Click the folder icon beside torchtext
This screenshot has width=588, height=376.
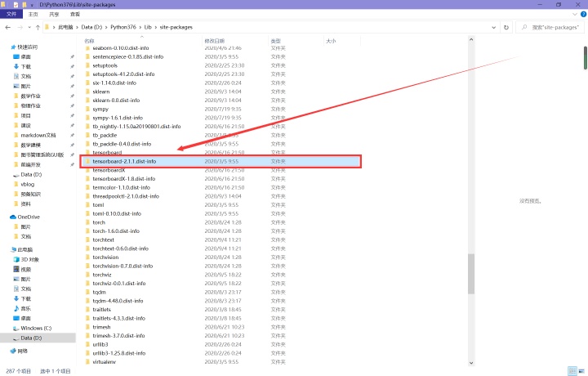(x=87, y=239)
